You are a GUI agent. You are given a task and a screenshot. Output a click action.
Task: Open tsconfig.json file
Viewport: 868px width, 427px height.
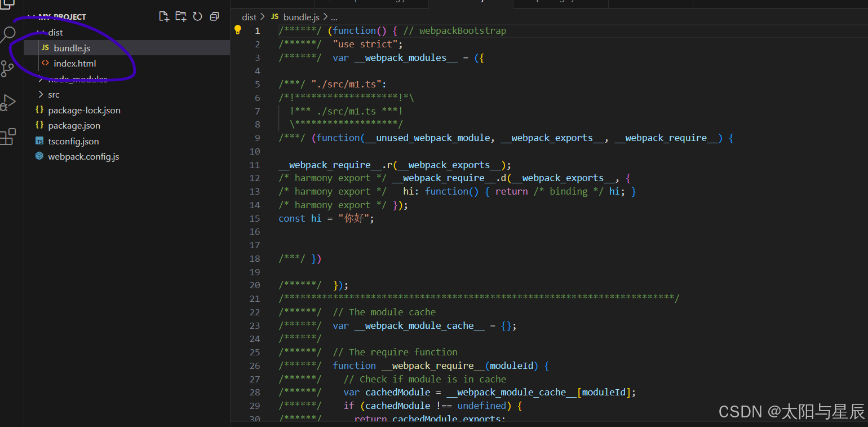pos(73,142)
